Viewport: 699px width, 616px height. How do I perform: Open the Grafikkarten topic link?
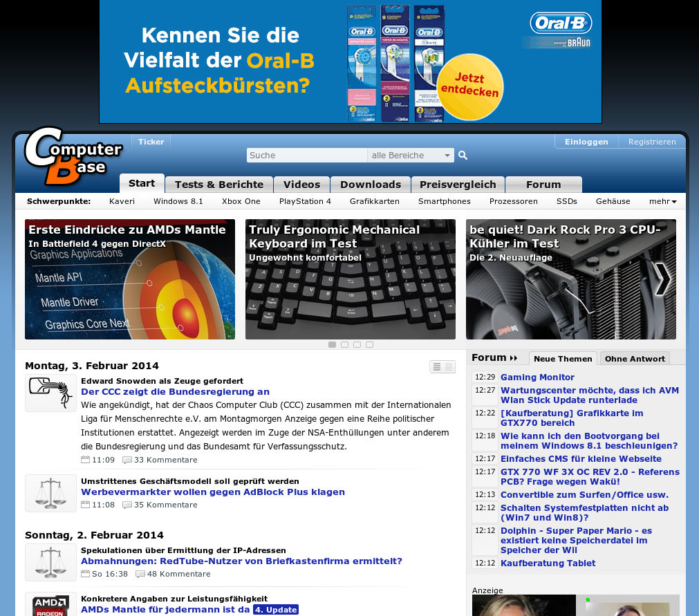tap(375, 201)
